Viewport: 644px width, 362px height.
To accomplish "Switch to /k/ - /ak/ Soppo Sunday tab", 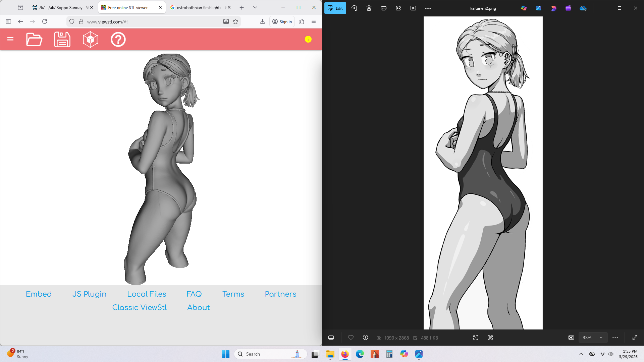I will [x=60, y=7].
